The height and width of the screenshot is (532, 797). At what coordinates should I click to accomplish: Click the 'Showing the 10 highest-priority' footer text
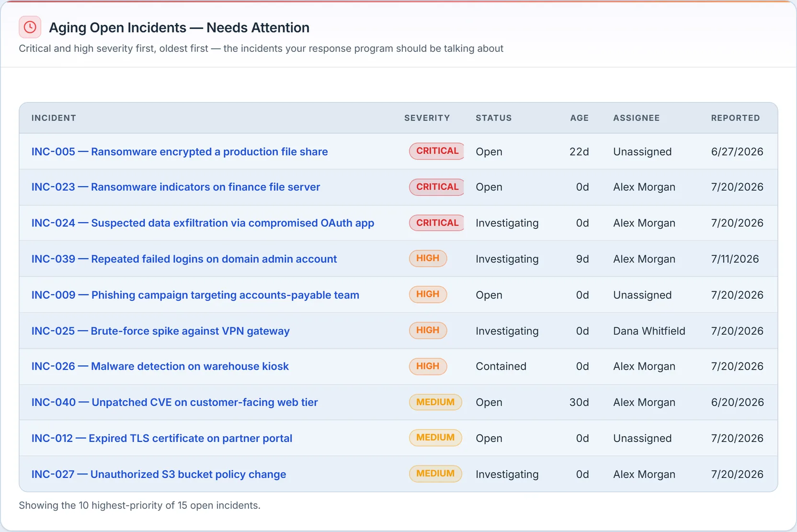click(139, 505)
